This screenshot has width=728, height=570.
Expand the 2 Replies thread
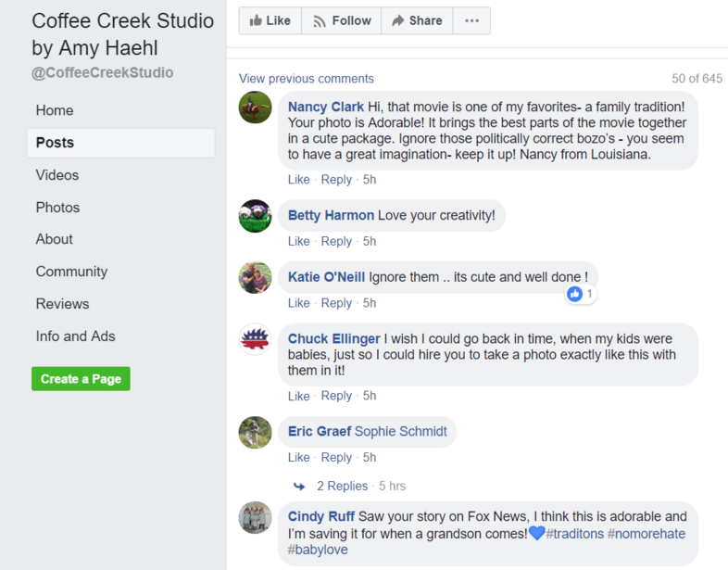tap(342, 486)
